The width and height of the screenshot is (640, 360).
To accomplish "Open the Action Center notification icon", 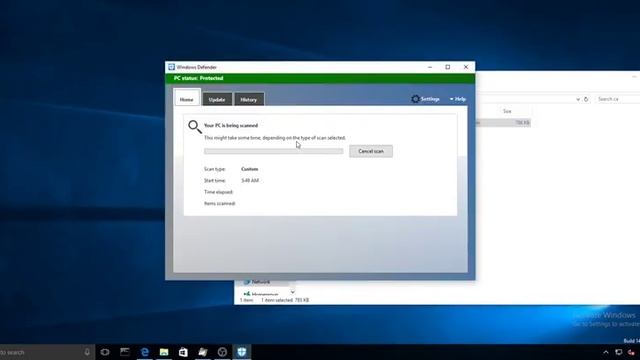I will (x=619, y=352).
